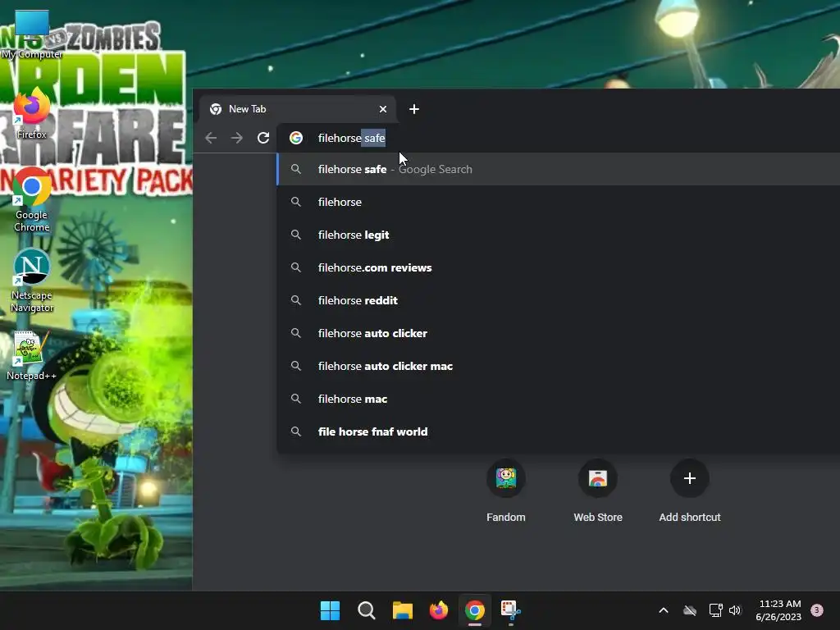Open the notification badge showing 3
Screen dimensions: 840x630
(817, 610)
